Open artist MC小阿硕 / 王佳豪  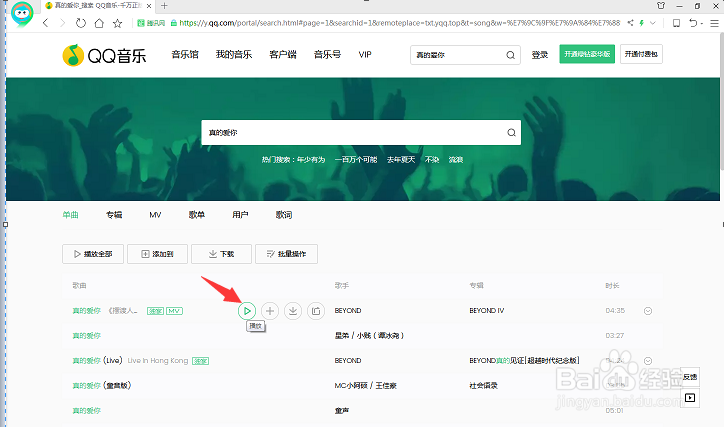click(x=366, y=386)
